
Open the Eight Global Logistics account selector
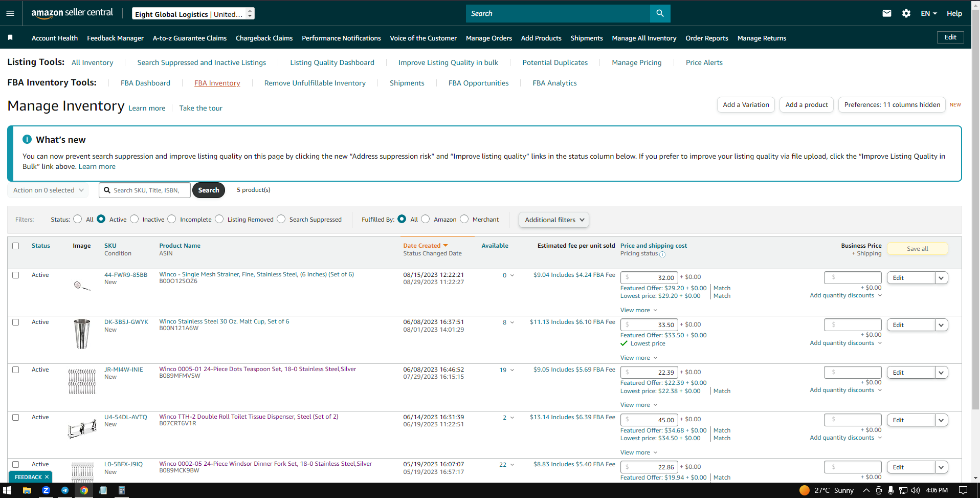pyautogui.click(x=193, y=14)
